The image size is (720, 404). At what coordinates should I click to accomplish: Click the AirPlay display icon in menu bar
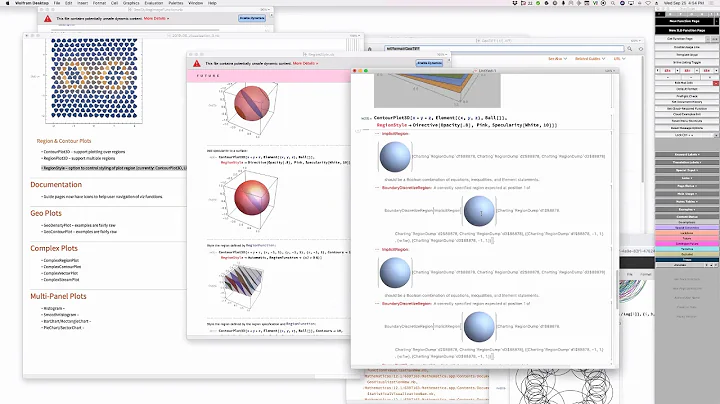click(x=631, y=3)
